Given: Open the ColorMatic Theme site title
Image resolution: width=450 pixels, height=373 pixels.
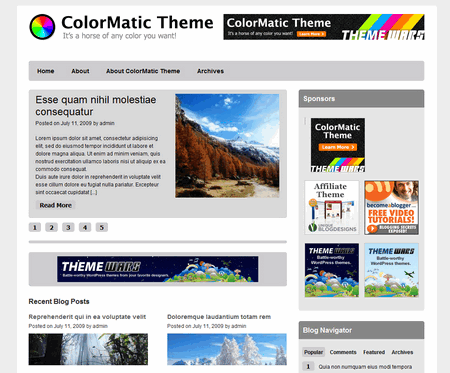Looking at the screenshot, I should point(137,23).
